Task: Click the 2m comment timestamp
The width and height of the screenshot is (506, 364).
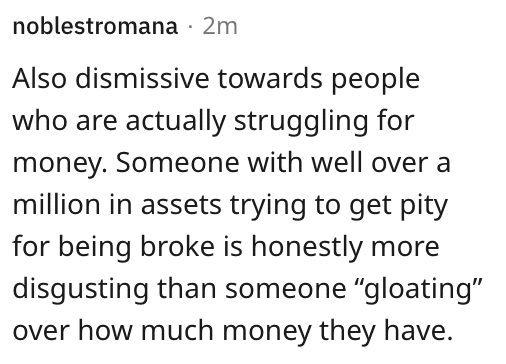Action: click(x=220, y=26)
